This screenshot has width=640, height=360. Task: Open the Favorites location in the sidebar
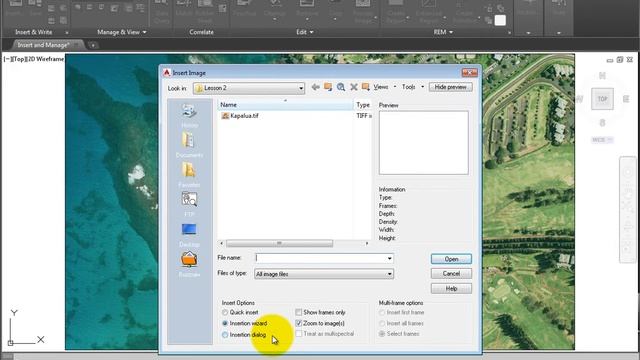(x=189, y=175)
